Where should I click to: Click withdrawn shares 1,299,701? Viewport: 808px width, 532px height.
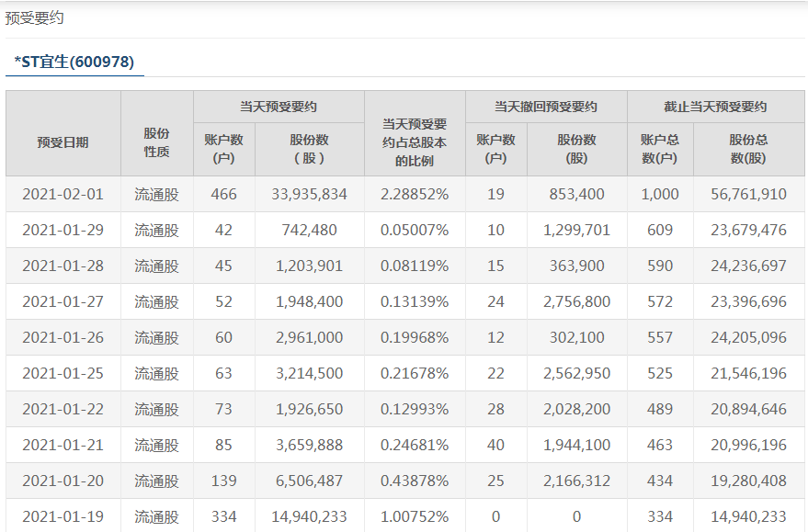[x=576, y=230]
